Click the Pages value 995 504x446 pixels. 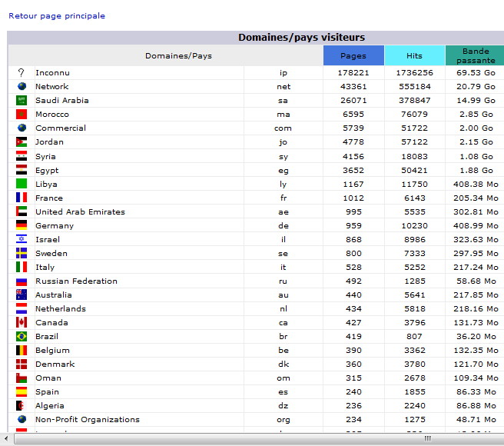coord(353,211)
